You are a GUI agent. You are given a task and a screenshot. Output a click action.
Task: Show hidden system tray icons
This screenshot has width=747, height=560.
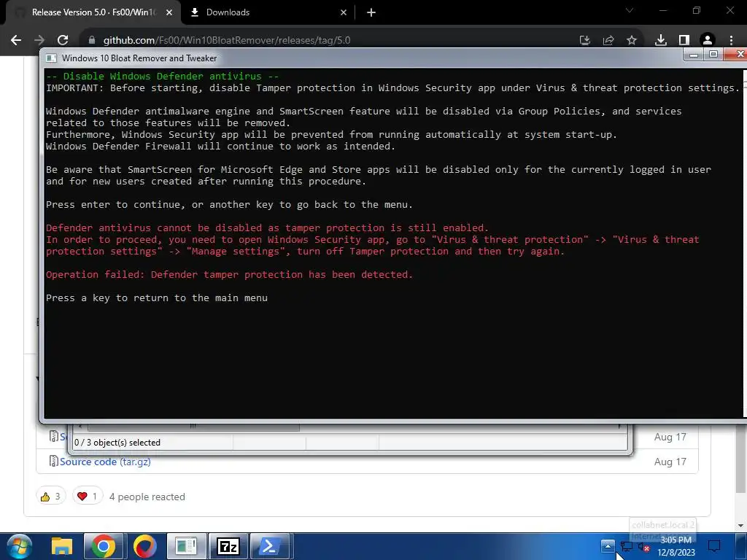coord(608,546)
